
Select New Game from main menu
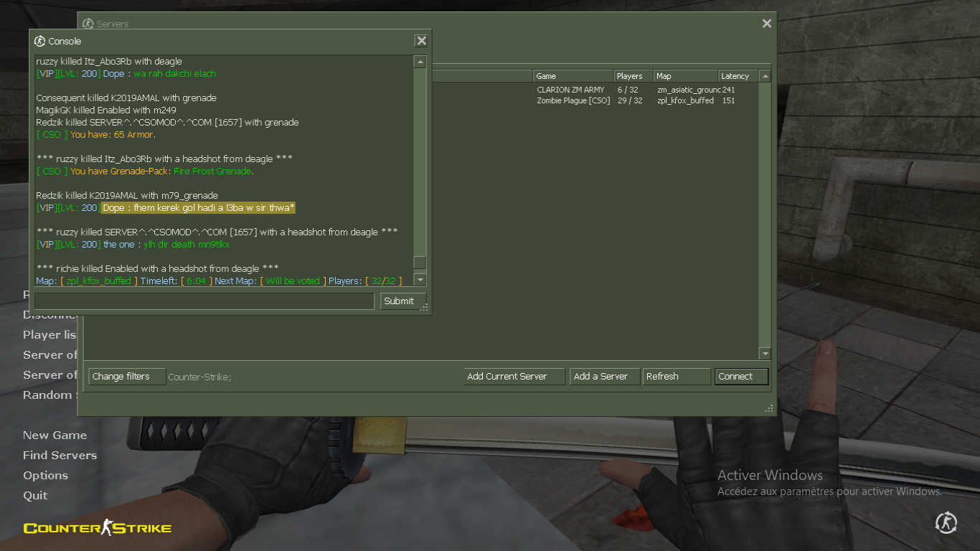(x=55, y=435)
